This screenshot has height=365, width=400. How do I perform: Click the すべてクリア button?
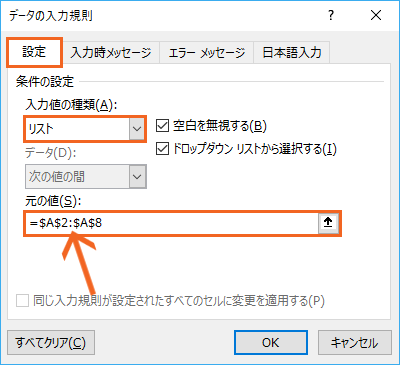tap(51, 342)
